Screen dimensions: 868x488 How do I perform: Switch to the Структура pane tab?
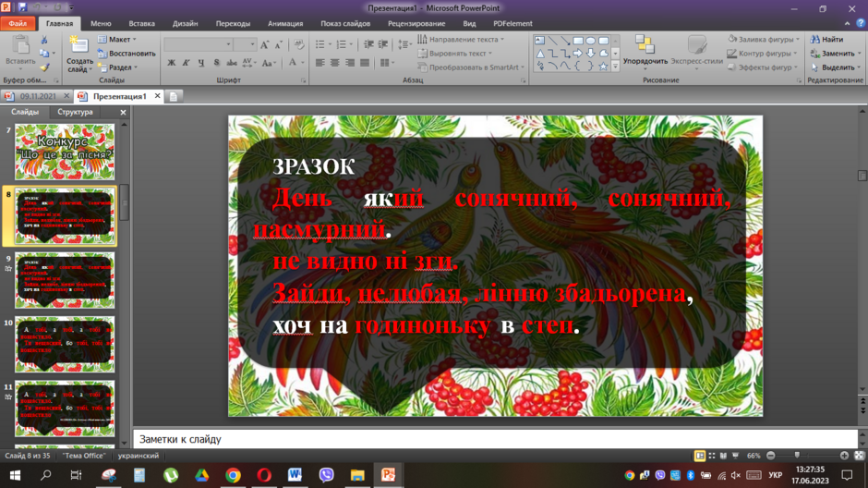click(76, 112)
